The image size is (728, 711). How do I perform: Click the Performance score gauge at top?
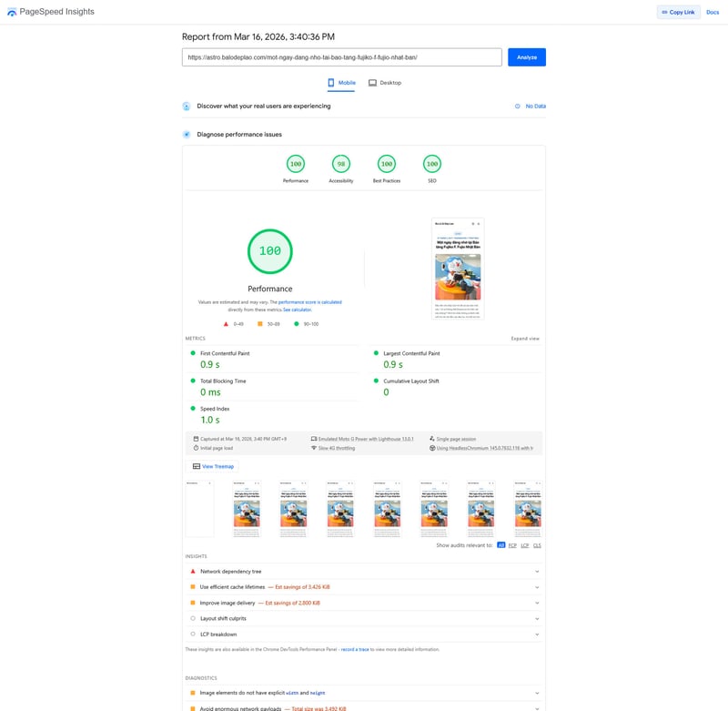(295, 164)
